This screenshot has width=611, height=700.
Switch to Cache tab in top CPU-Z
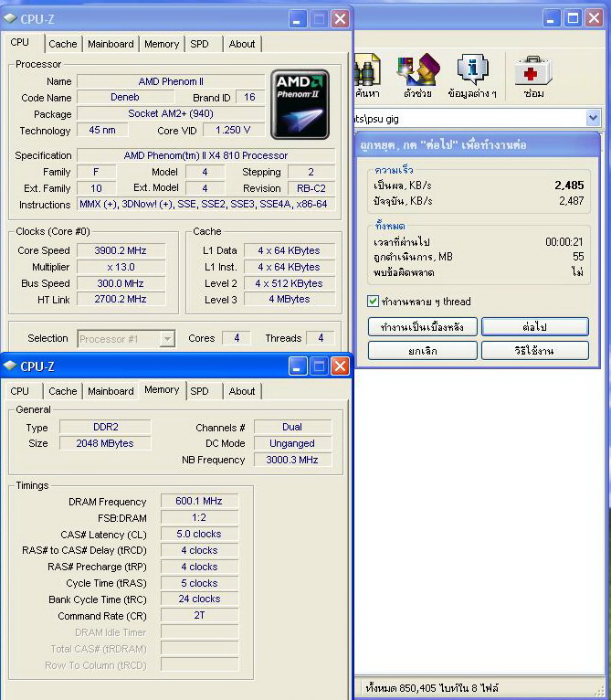click(x=62, y=44)
